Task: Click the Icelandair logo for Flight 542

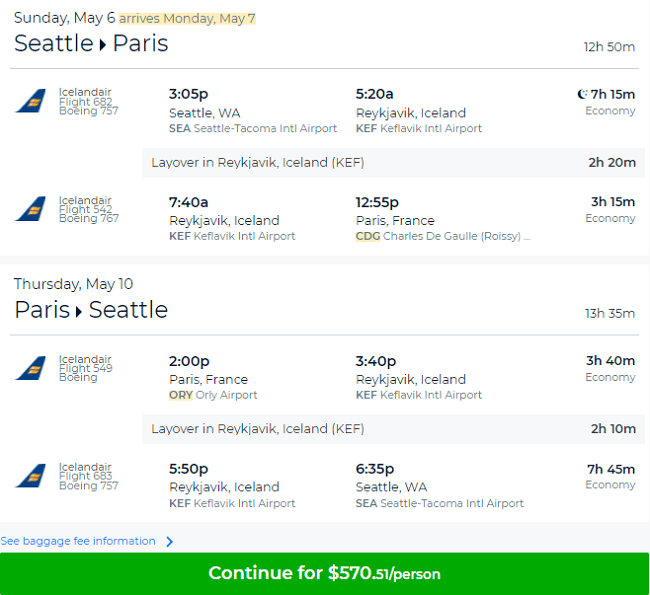Action: [31, 209]
